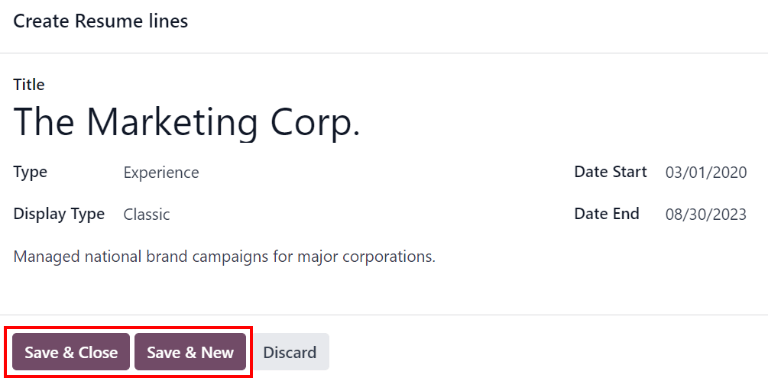Click the Save & Close button

(x=71, y=352)
